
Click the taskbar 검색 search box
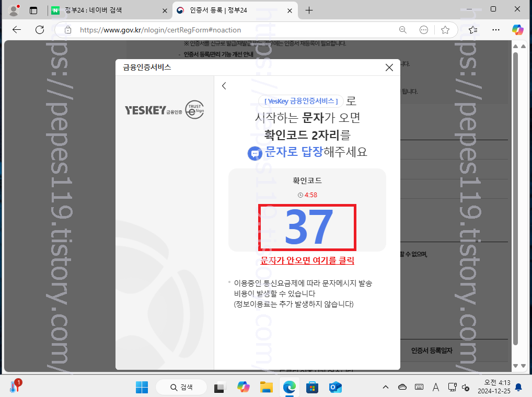pyautogui.click(x=181, y=387)
